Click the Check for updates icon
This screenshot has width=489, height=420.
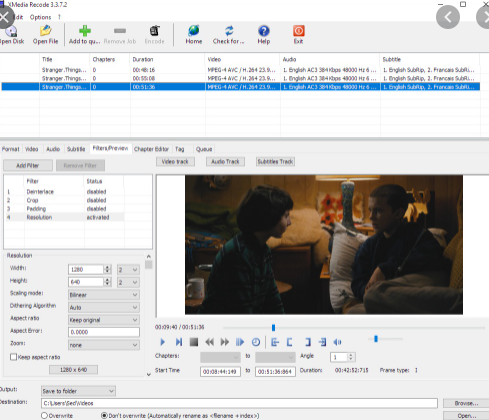click(229, 31)
